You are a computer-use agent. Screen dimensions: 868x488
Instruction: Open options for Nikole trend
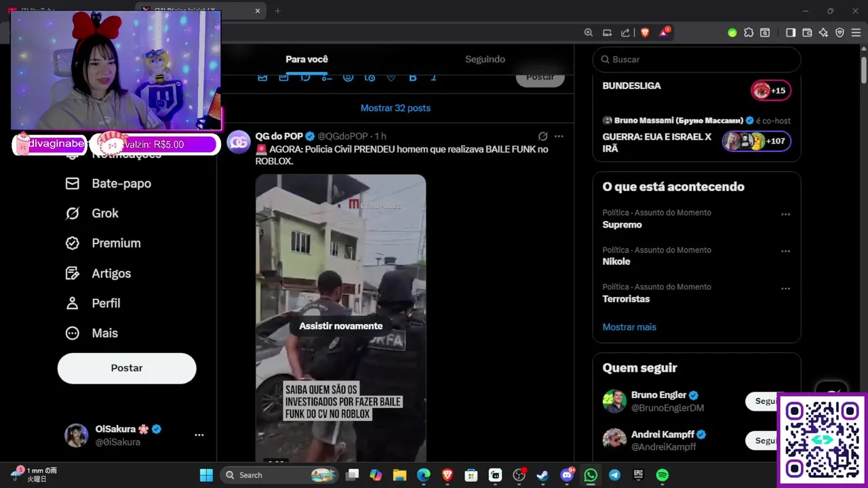click(x=785, y=251)
